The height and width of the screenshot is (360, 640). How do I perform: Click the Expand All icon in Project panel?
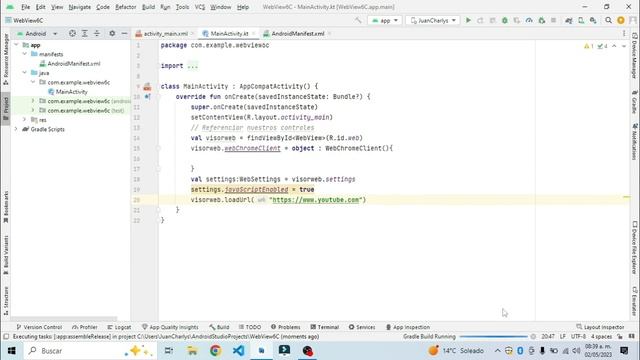click(84, 33)
